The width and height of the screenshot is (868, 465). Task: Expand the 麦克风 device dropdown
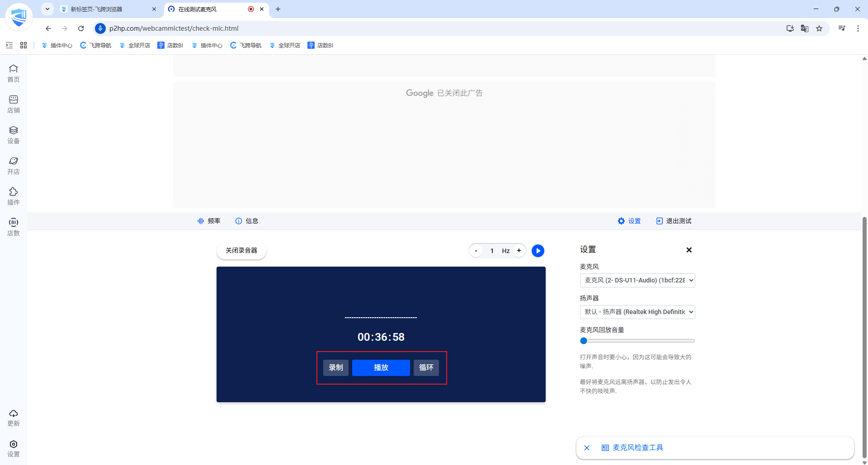(637, 280)
